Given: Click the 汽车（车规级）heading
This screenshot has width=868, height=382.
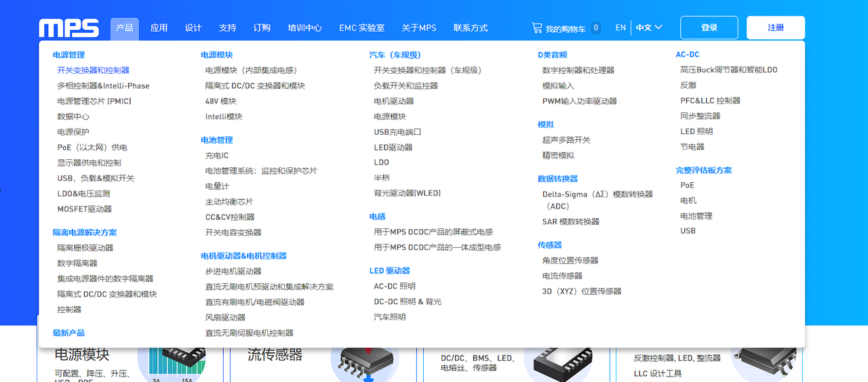Looking at the screenshot, I should click(x=395, y=55).
